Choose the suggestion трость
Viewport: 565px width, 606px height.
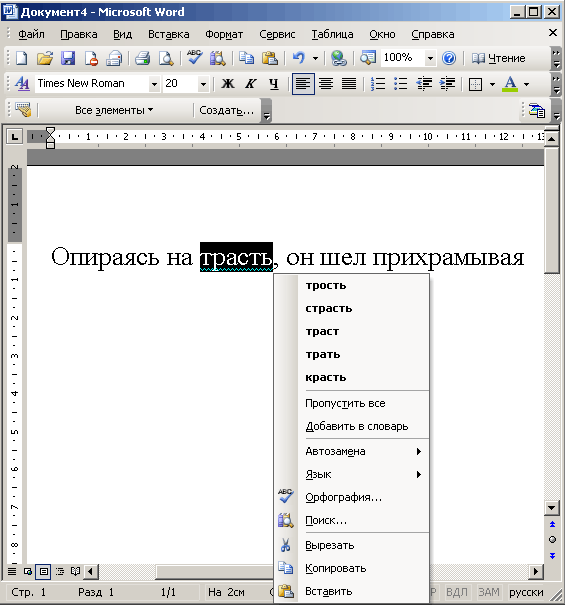click(x=326, y=286)
